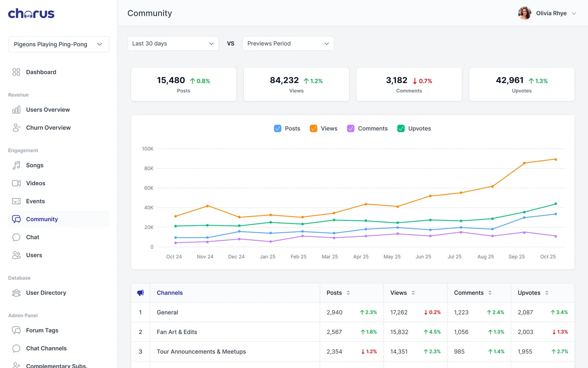Open the Last 30 days dropdown
Viewport: 588px width, 368px height.
point(173,44)
